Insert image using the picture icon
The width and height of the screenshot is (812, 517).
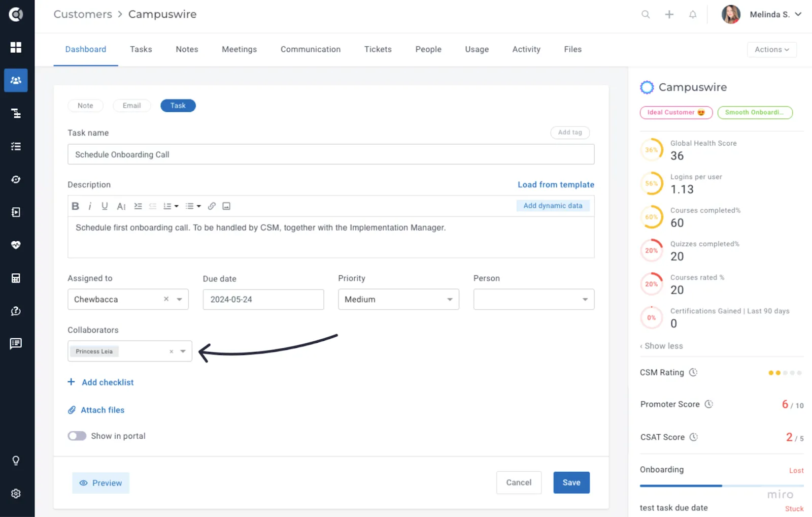click(x=226, y=206)
